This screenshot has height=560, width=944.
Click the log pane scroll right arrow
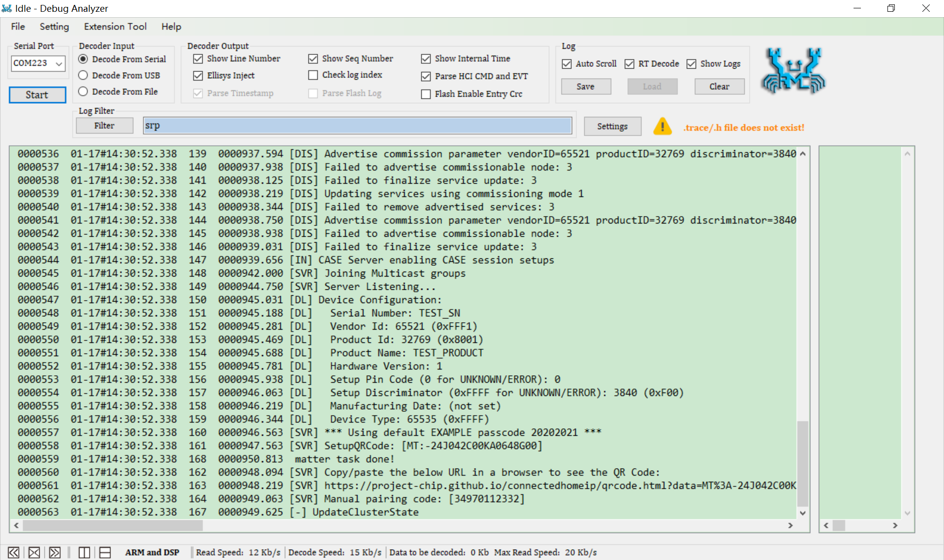point(791,526)
